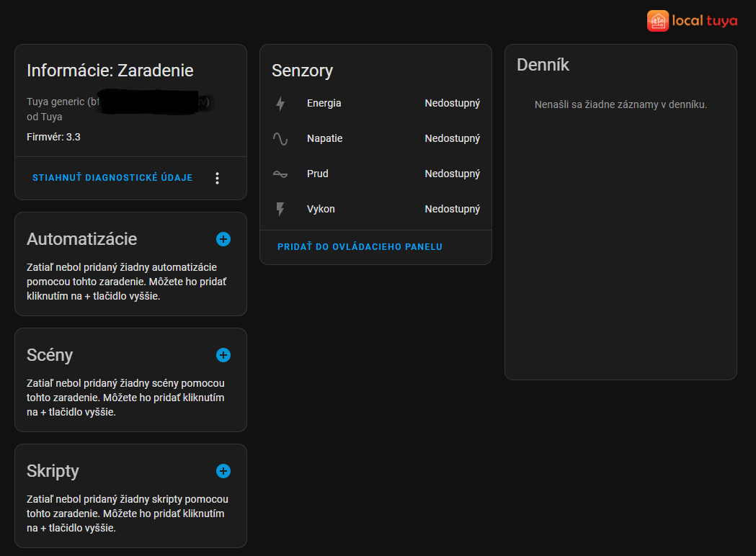Click the Senzory card heading
This screenshot has height=556, width=756.
tap(302, 71)
